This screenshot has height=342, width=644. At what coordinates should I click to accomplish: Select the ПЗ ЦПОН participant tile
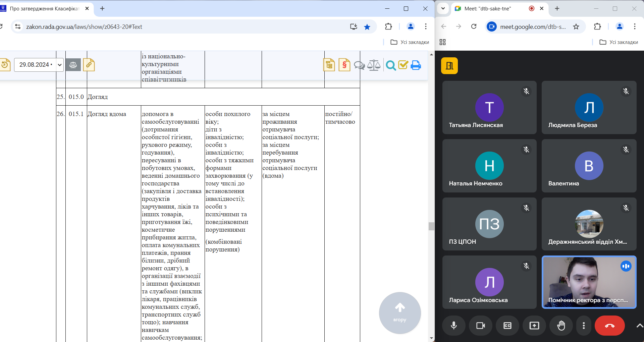pos(489,224)
